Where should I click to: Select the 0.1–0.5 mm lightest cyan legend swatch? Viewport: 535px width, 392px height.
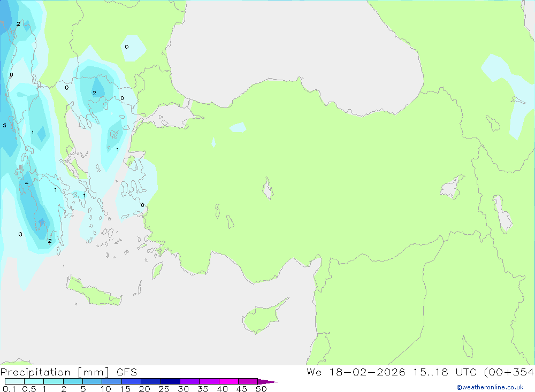point(14,381)
